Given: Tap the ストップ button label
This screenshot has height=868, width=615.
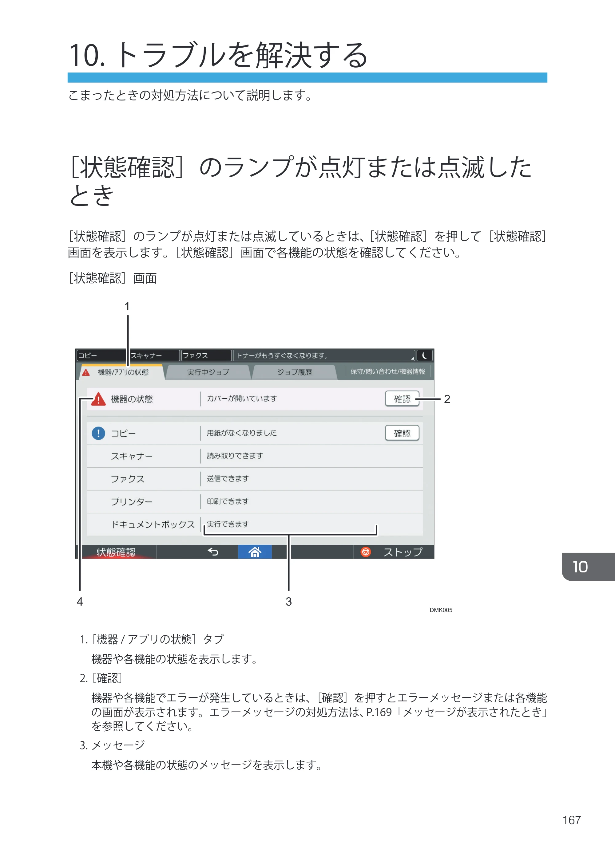Looking at the screenshot, I should pos(403,552).
